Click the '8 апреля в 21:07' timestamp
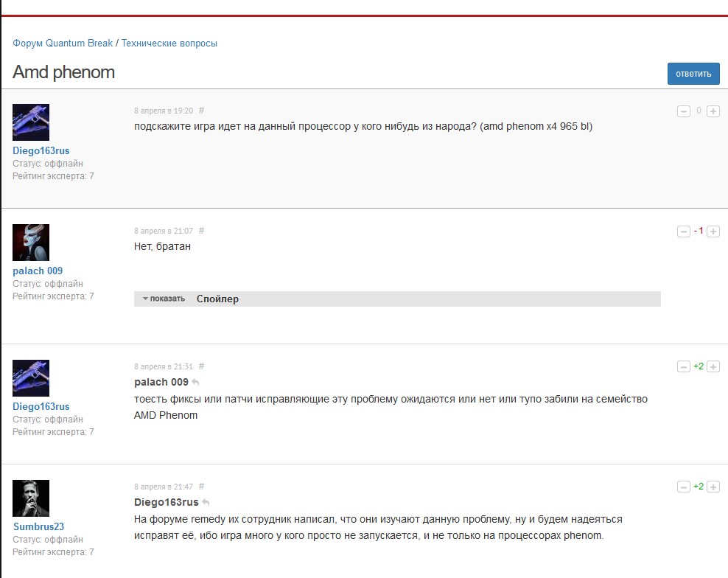Screen dimensions: 728x578 click(164, 231)
